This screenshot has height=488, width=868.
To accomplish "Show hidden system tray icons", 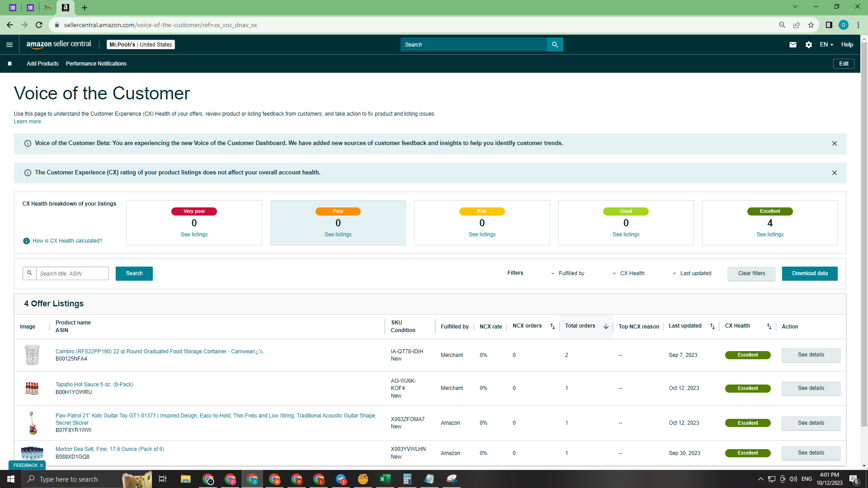I will pos(761,479).
